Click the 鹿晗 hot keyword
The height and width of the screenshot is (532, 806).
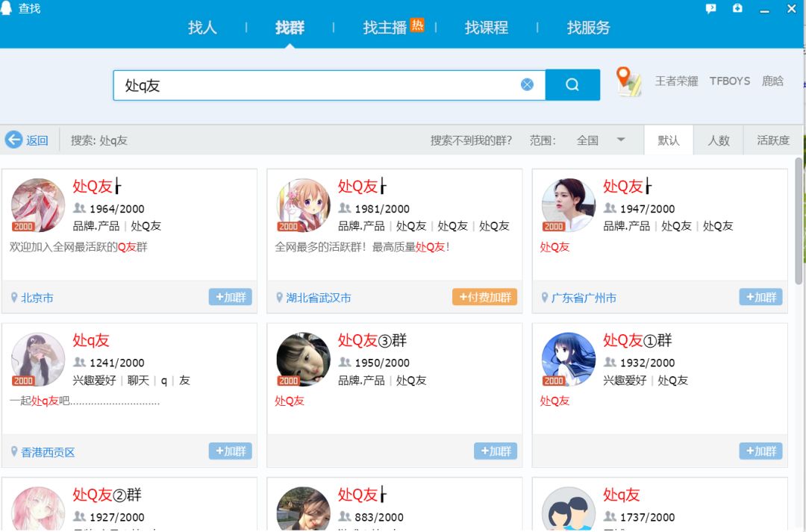pyautogui.click(x=772, y=81)
